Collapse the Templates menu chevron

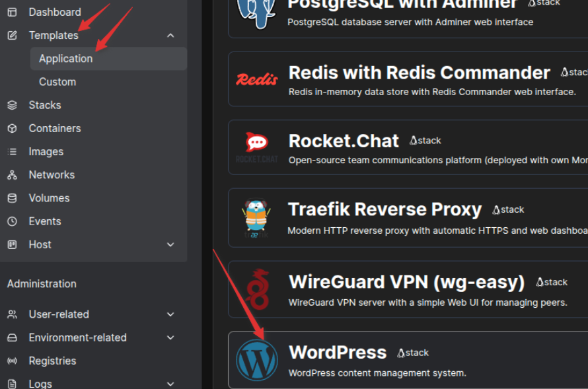point(170,35)
